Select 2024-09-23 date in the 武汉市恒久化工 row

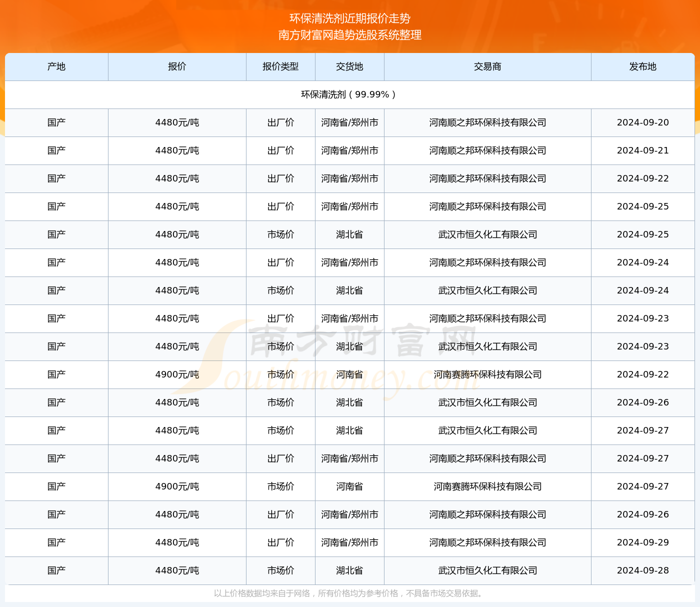642,346
